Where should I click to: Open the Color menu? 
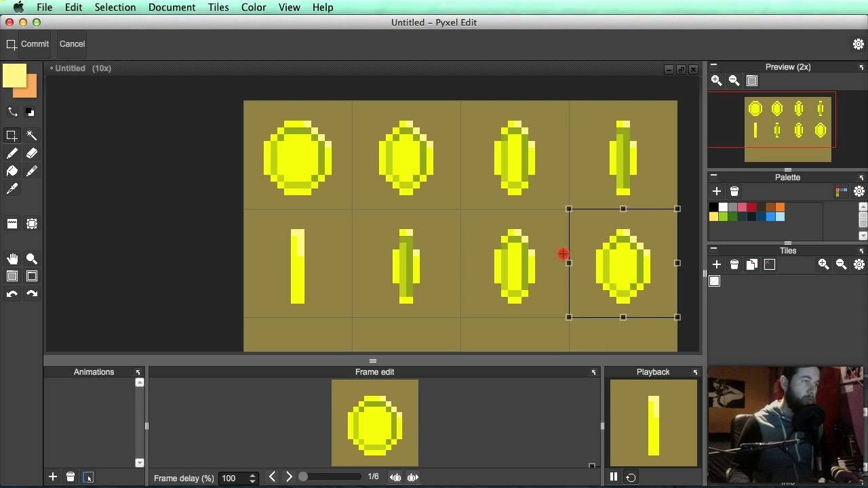tap(253, 7)
